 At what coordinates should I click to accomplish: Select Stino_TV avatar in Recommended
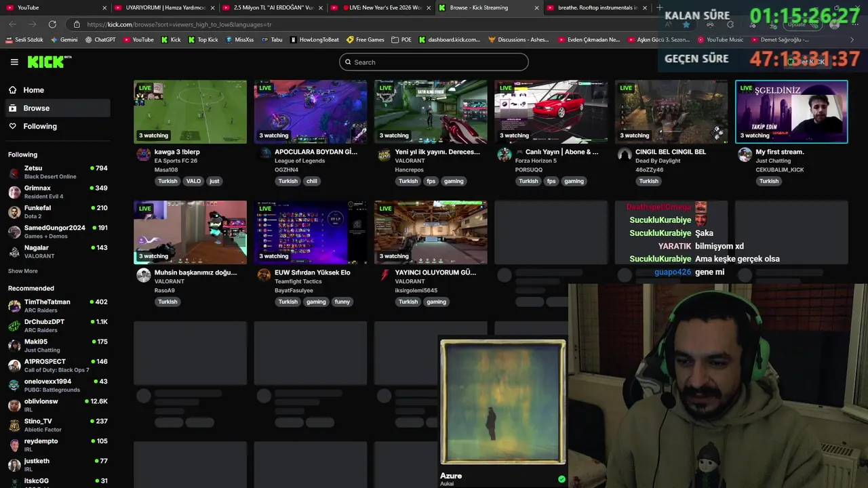click(14, 425)
